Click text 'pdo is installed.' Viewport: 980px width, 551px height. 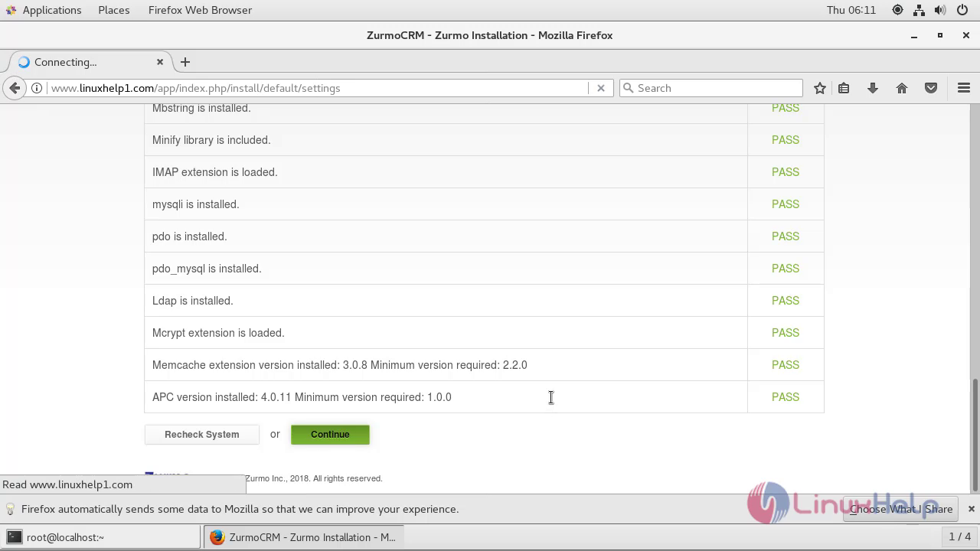(190, 236)
